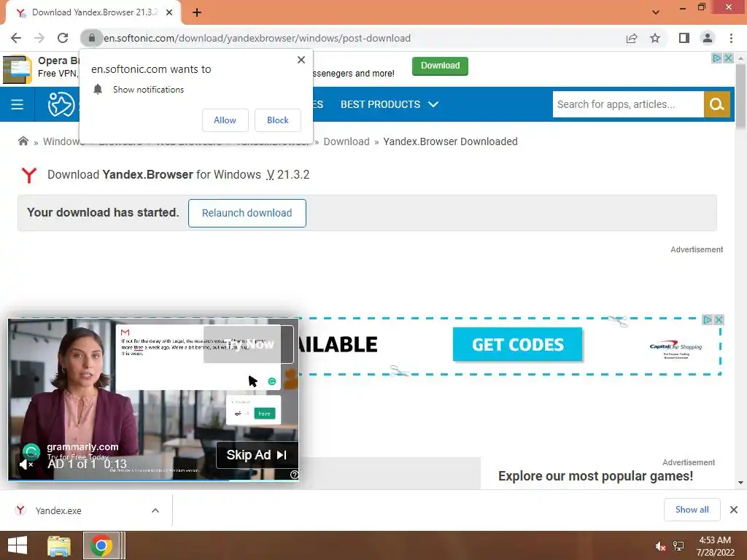Viewport: 747px width, 560px height.
Task: Close the Opera banner ad
Action: click(729, 58)
